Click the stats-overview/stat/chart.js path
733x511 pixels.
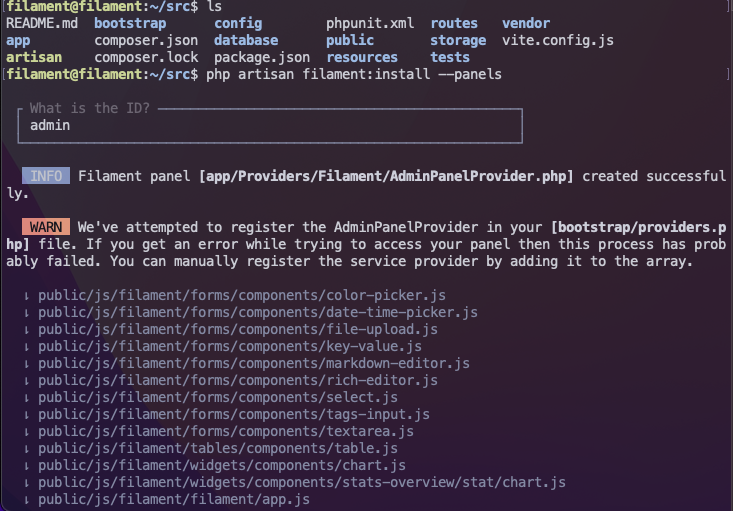point(302,482)
